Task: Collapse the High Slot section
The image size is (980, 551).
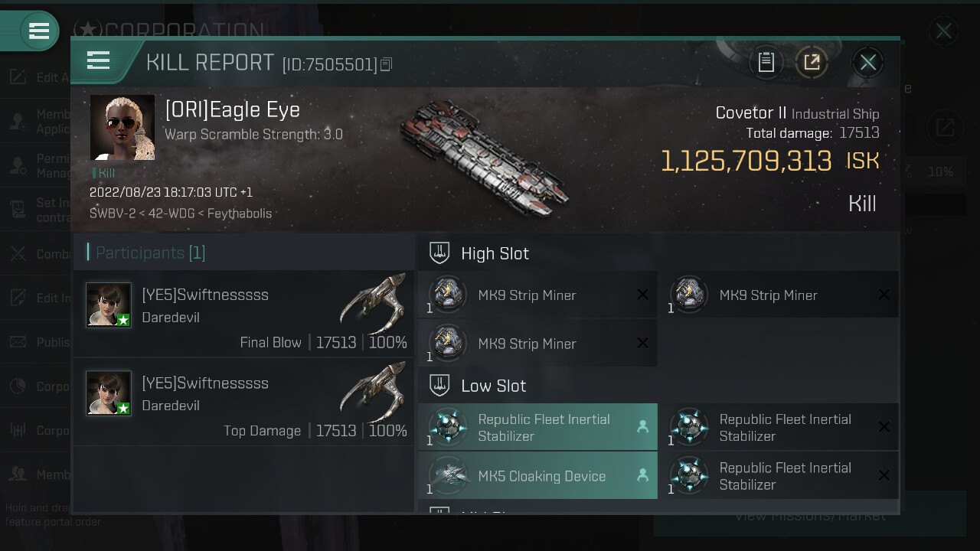Action: (439, 253)
